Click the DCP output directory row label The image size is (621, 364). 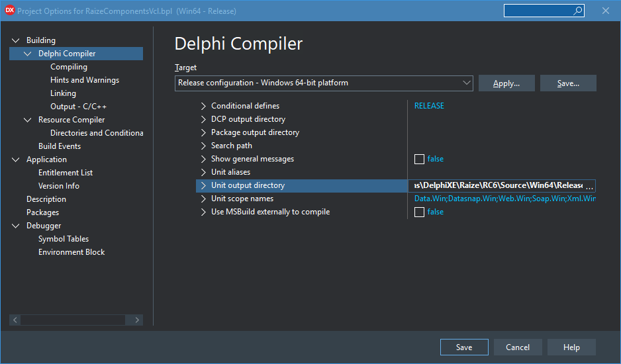point(248,119)
